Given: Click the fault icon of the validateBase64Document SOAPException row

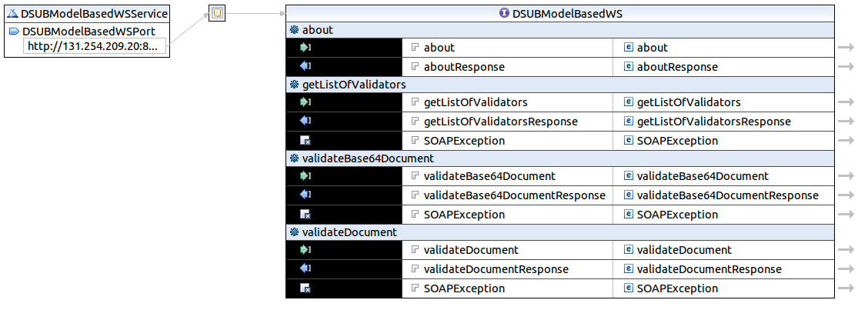Looking at the screenshot, I should (305, 215).
